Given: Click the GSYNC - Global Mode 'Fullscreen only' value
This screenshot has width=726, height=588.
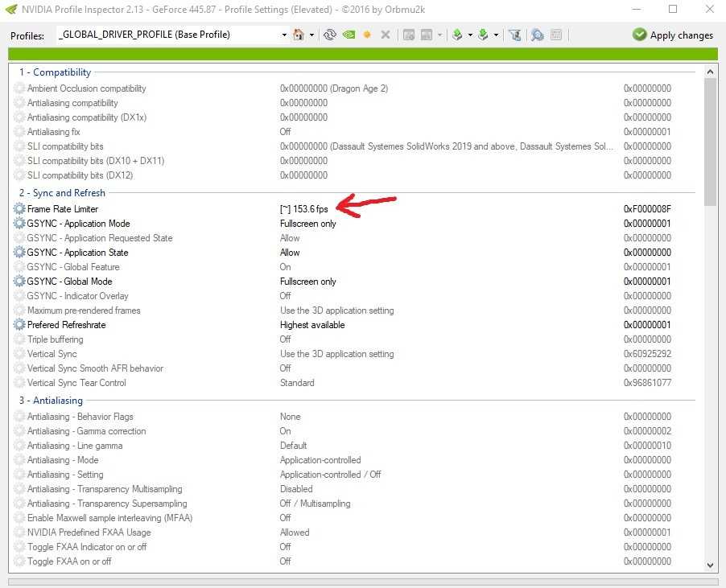Looking at the screenshot, I should (307, 282).
